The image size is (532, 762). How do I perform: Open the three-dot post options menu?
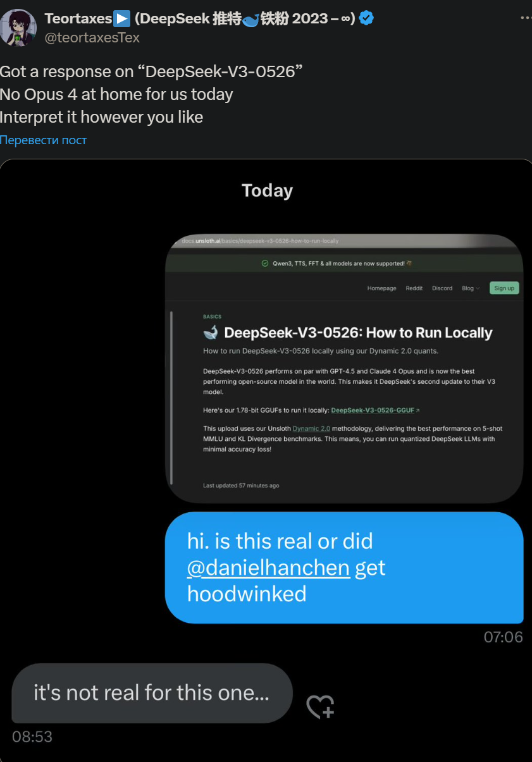[526, 18]
